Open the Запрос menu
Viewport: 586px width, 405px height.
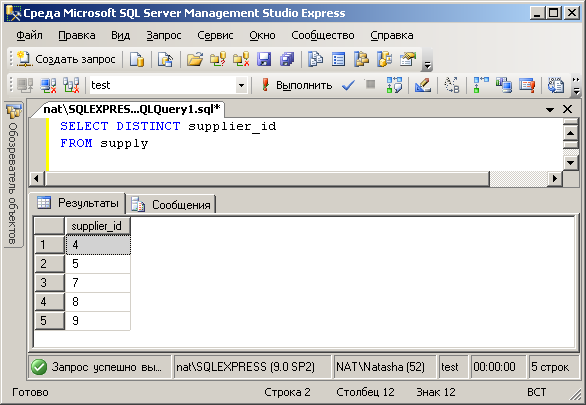164,35
